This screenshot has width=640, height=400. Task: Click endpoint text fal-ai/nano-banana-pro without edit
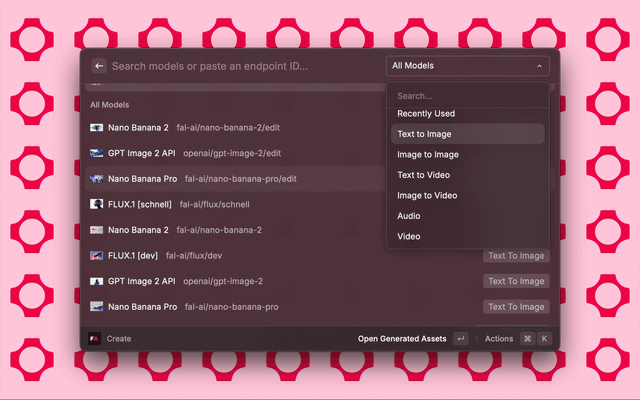click(231, 307)
